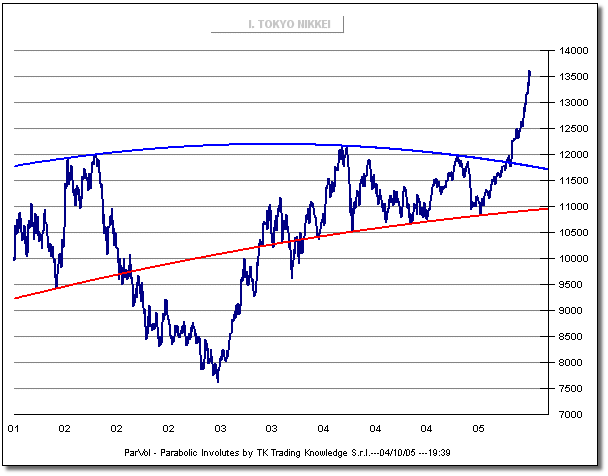Click the 7000 y-axis label
This screenshot has width=608, height=476.
pyautogui.click(x=574, y=414)
